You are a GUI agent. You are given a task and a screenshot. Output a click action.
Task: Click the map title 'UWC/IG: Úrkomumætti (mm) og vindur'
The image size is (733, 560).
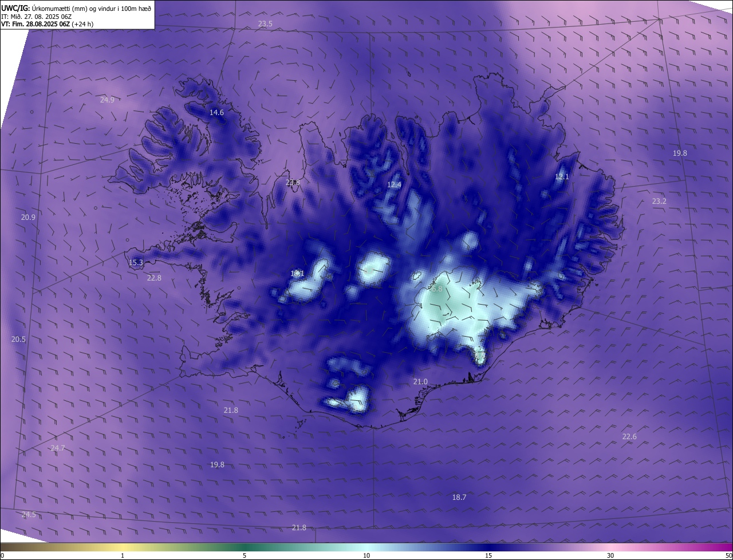click(76, 8)
